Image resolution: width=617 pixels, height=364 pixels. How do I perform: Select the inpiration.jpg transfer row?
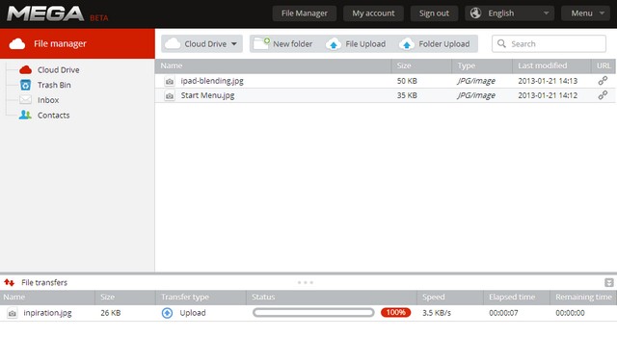[308, 313]
